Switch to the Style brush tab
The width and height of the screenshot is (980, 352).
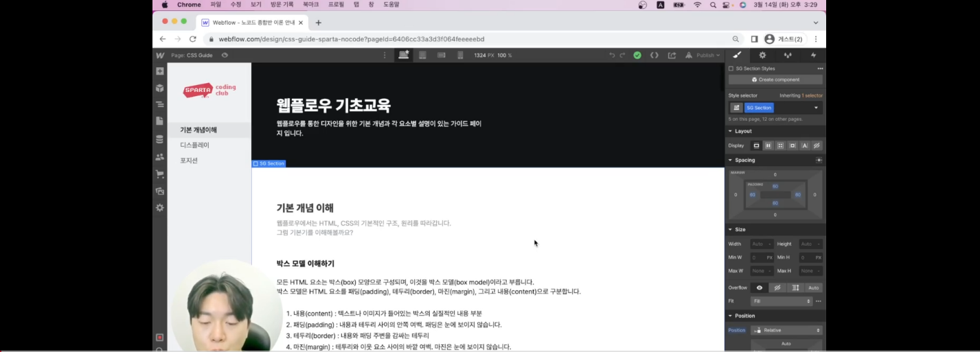pyautogui.click(x=738, y=55)
